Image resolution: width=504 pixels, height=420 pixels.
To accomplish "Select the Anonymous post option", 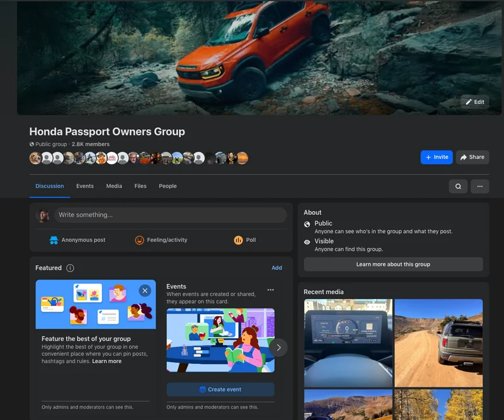I will 77,240.
